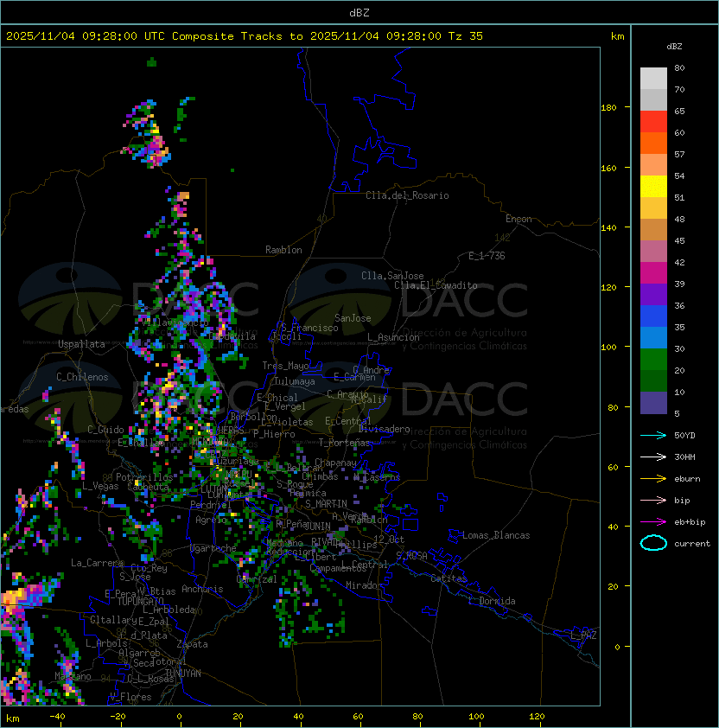Screen dimensions: 719x728
Task: Click the Divisadero place label
Action: (x=385, y=429)
